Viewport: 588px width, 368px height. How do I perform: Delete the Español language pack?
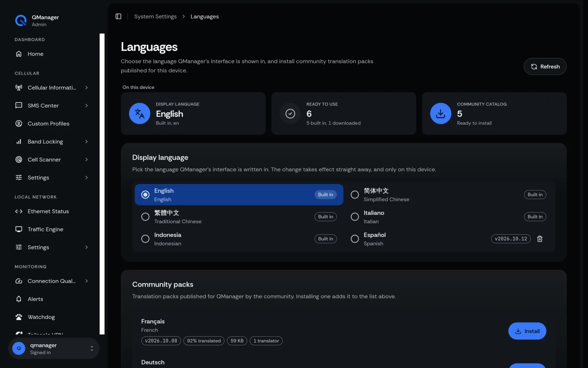pos(540,239)
